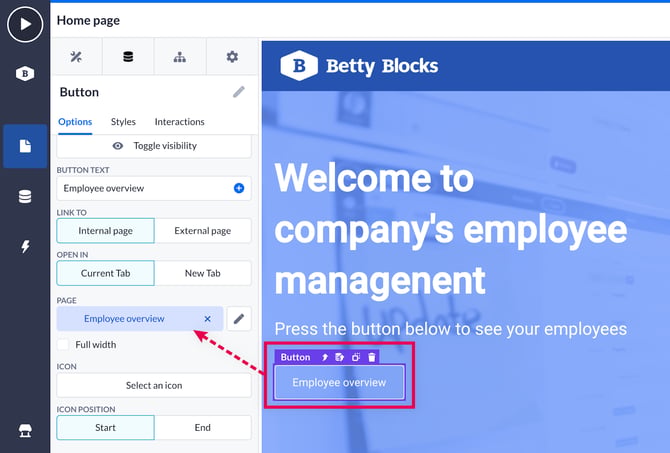Open the data models icon in left sidebar

click(x=25, y=197)
